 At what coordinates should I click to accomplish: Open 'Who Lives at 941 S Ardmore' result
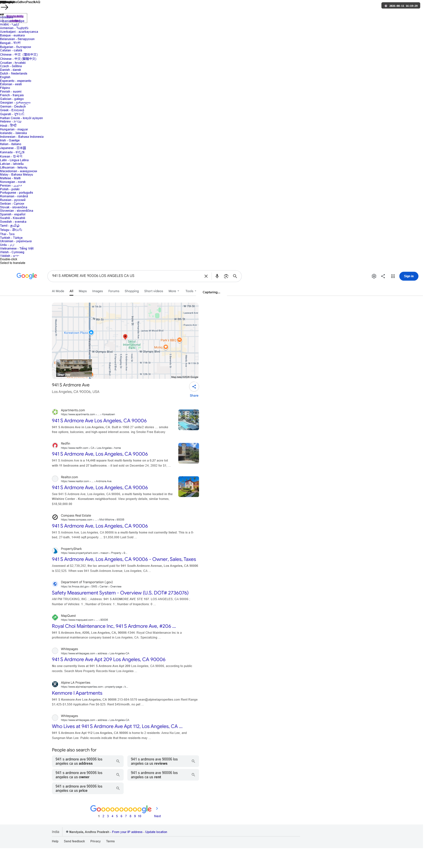pos(117,726)
